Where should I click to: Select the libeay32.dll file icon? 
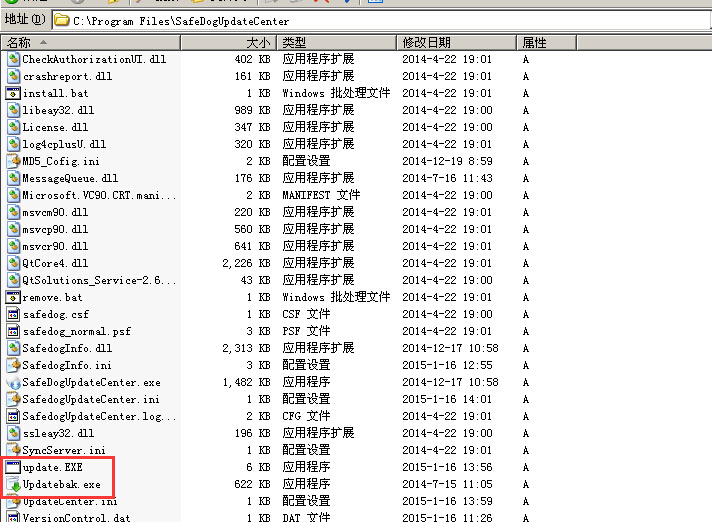14,110
